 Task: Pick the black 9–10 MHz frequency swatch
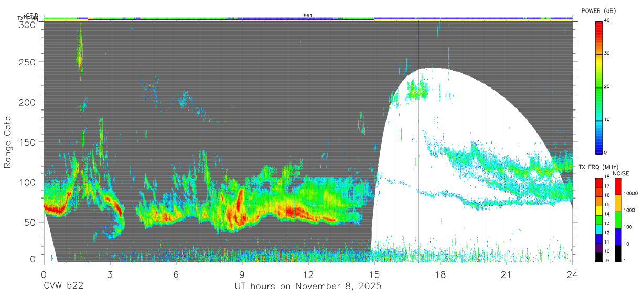[599, 257]
